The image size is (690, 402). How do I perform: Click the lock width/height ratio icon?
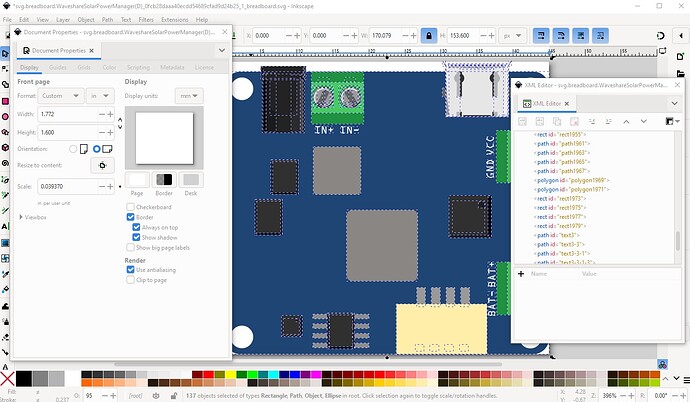(429, 36)
